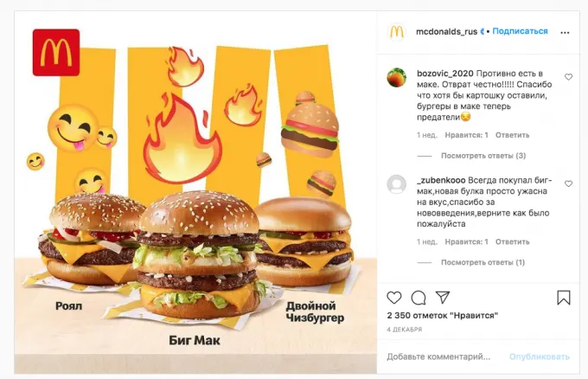Viewport: 588px width, 379px height.
Task: Open the mcdonalds_rus profile avatar
Action: [x=397, y=32]
